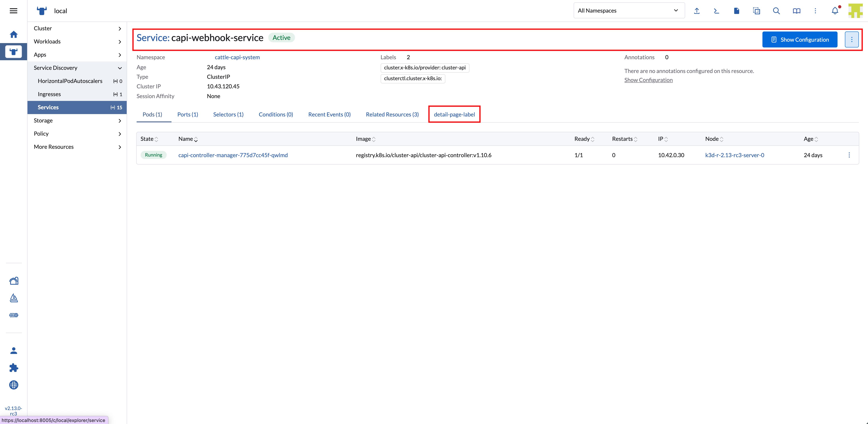
Task: Click the Show Configuration button
Action: 800,39
